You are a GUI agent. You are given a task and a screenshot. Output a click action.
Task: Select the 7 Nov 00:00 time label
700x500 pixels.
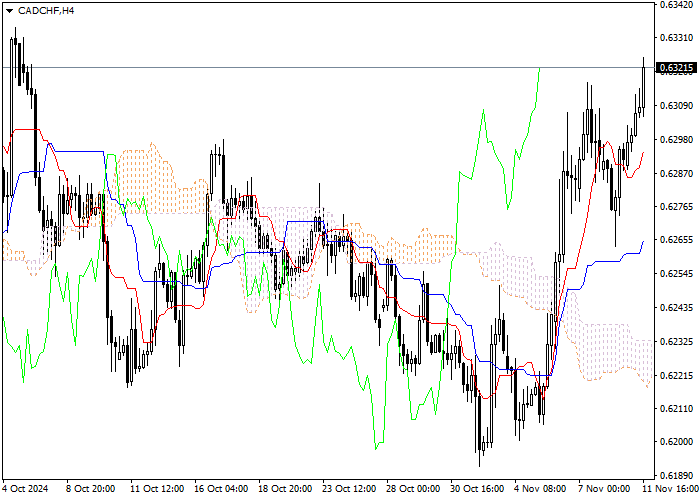[x=604, y=489]
